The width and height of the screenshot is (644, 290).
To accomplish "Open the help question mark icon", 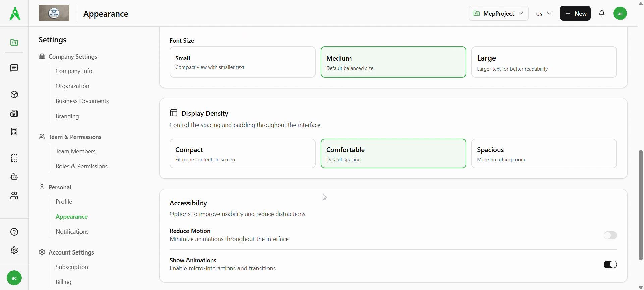I will click(x=14, y=232).
